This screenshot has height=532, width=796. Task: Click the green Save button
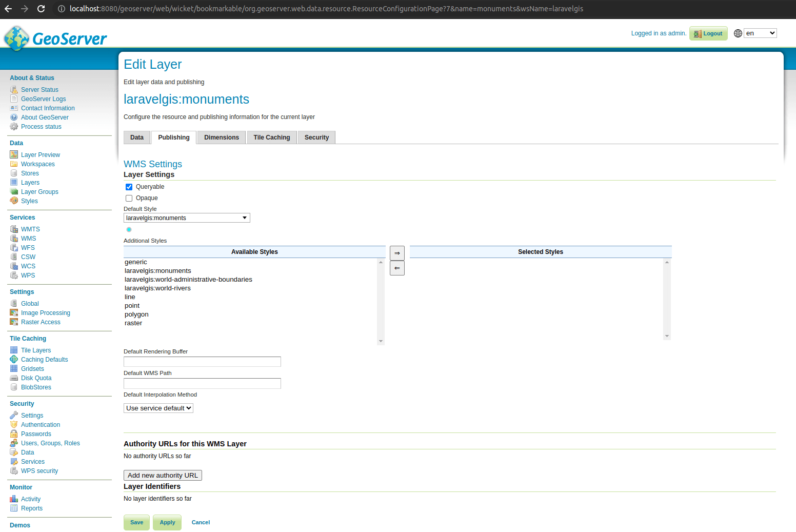coord(136,522)
